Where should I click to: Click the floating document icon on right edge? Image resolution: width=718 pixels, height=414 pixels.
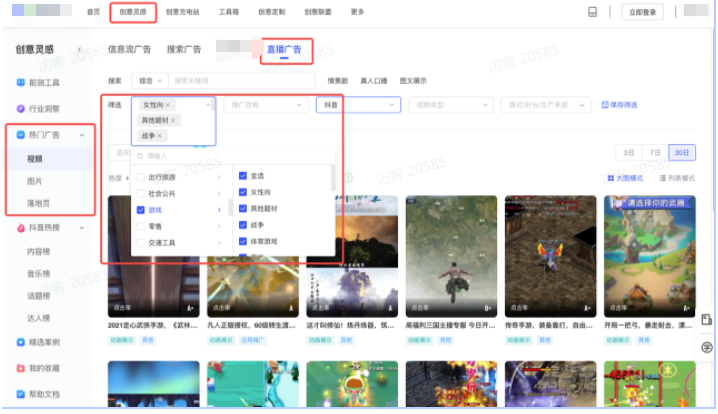tap(707, 319)
